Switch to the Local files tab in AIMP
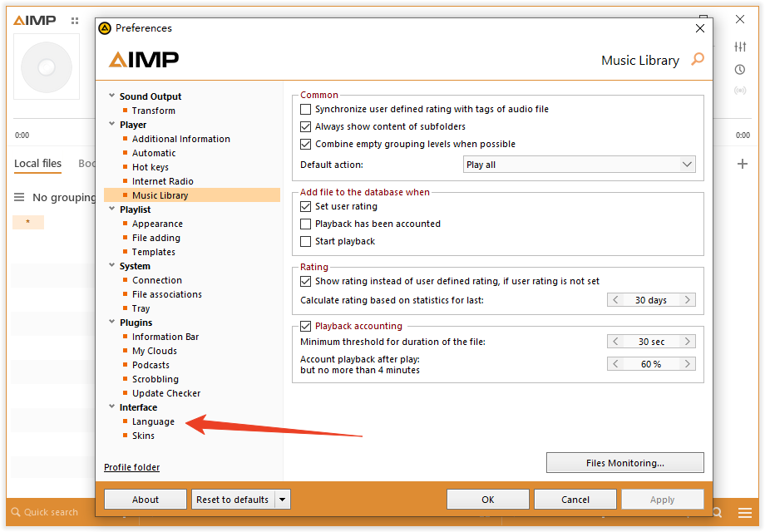This screenshot has width=765, height=532. click(37, 164)
